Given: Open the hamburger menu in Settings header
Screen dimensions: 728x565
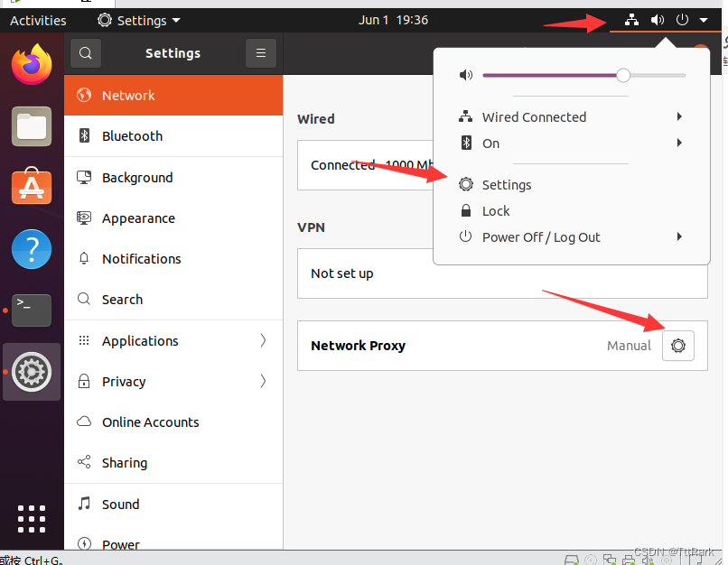Looking at the screenshot, I should pos(261,53).
